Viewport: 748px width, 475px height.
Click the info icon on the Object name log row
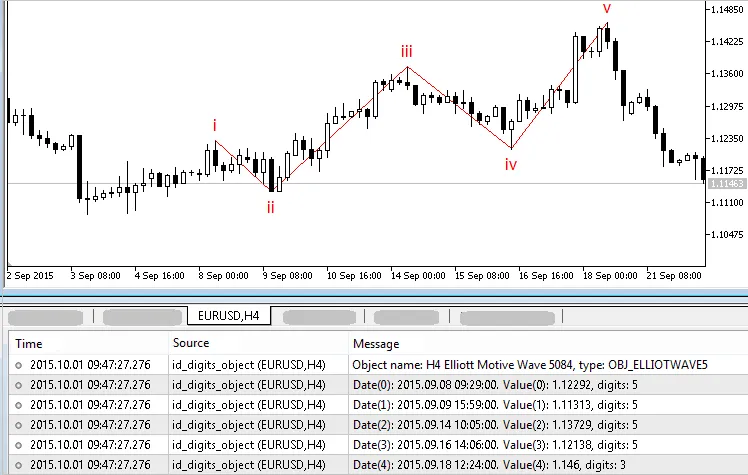[20, 365]
